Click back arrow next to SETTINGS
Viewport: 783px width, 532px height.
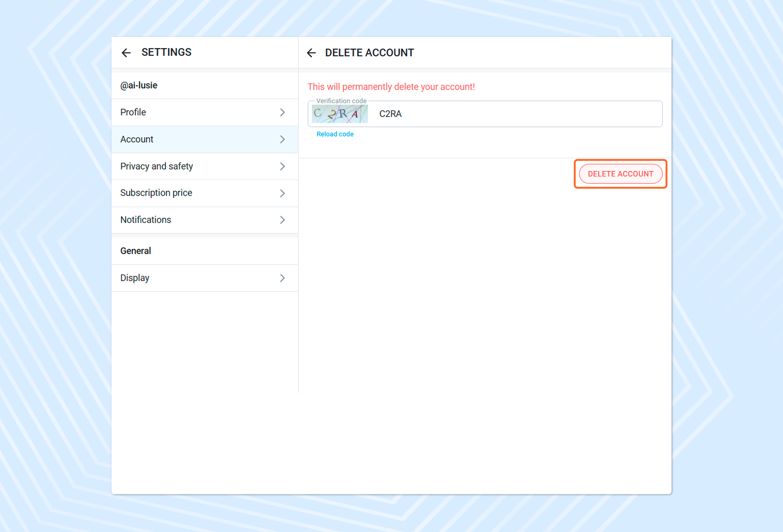pyautogui.click(x=126, y=53)
